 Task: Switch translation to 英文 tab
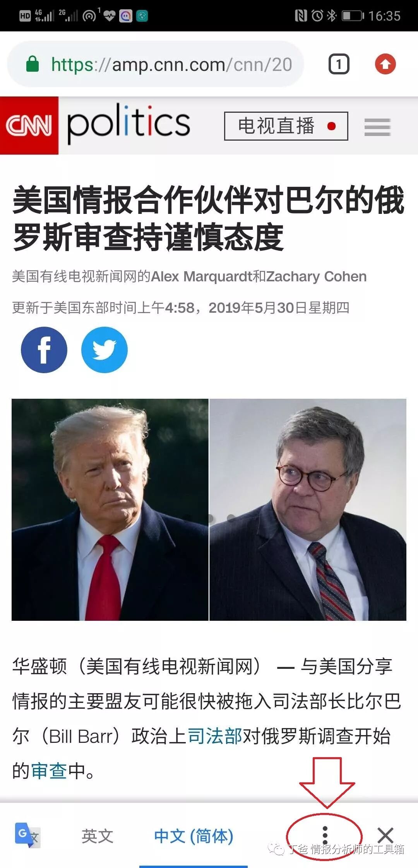click(x=97, y=836)
